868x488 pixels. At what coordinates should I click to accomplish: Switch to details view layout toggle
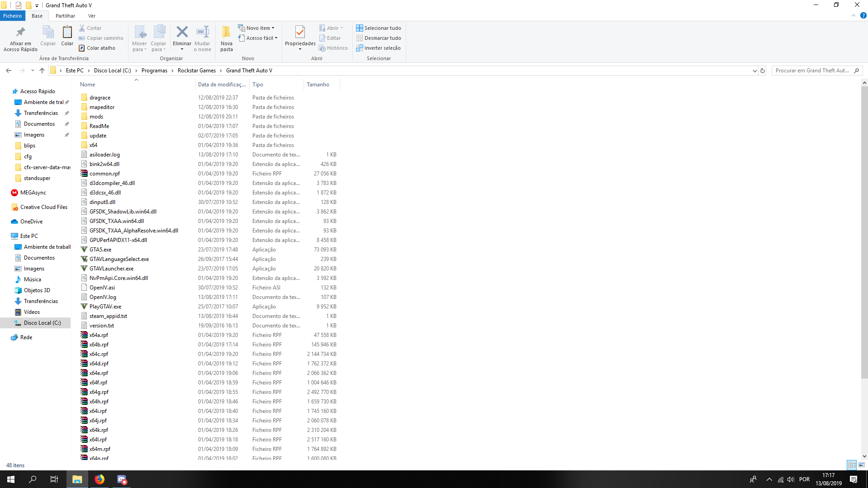click(x=852, y=465)
